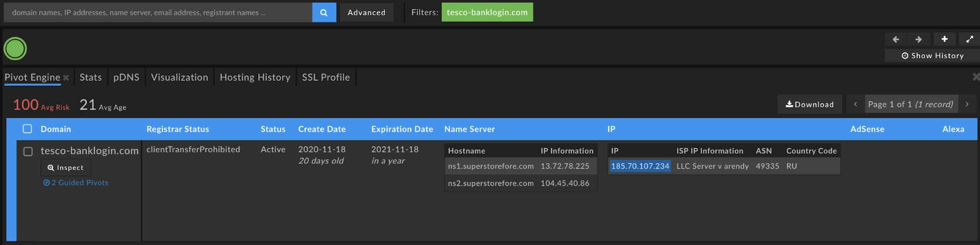Viewport: 980px width, 245px height.
Task: Toggle select-all checkbox in table header
Action: click(x=27, y=129)
